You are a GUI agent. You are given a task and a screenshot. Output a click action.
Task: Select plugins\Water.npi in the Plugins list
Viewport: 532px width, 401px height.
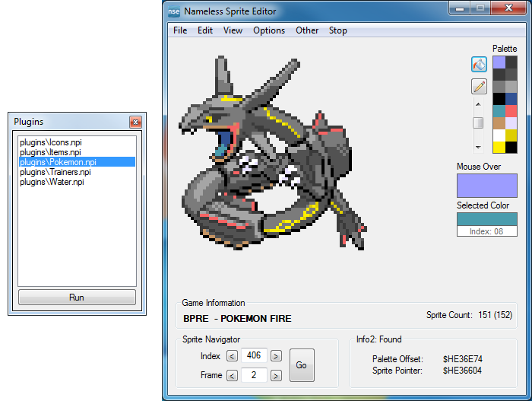click(x=77, y=182)
